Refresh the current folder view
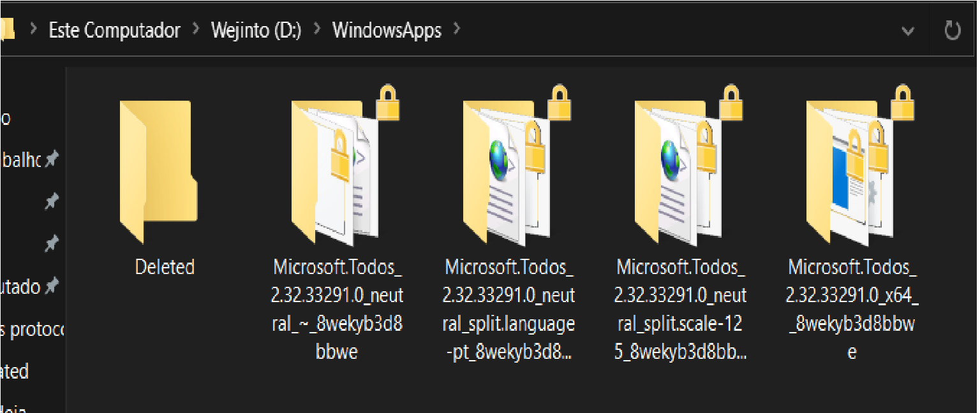This screenshot has height=413, width=980. coord(953,31)
